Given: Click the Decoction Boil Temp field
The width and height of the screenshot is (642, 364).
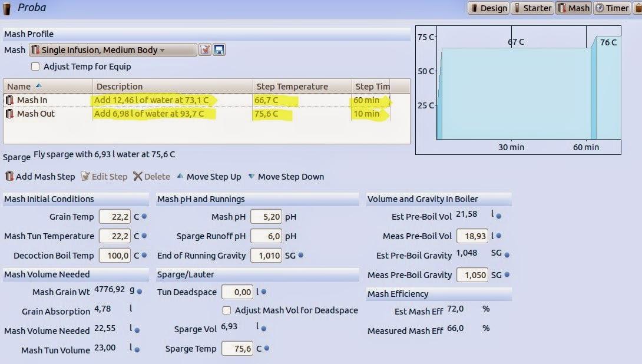Looking at the screenshot, I should pyautogui.click(x=115, y=256).
